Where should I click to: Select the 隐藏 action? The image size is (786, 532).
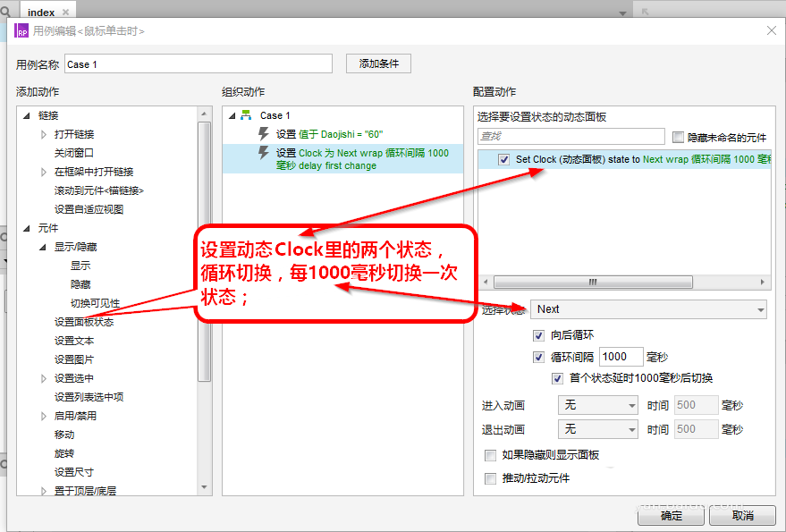[x=80, y=284]
